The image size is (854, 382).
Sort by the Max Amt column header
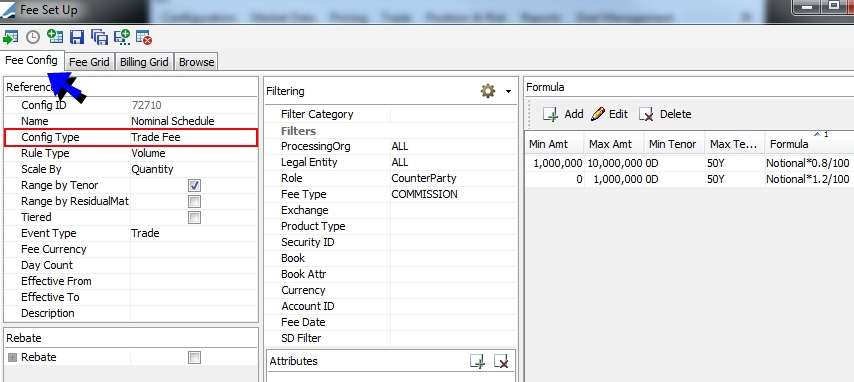click(614, 144)
